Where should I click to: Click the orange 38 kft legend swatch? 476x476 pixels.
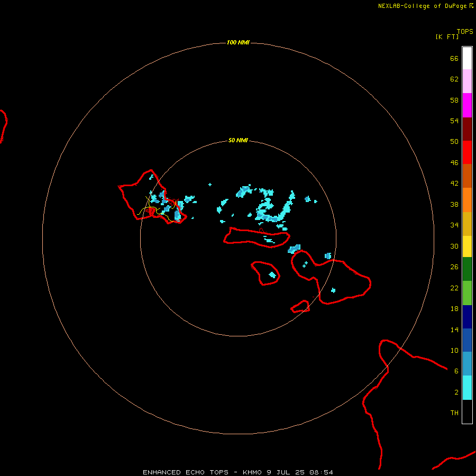[467, 200]
